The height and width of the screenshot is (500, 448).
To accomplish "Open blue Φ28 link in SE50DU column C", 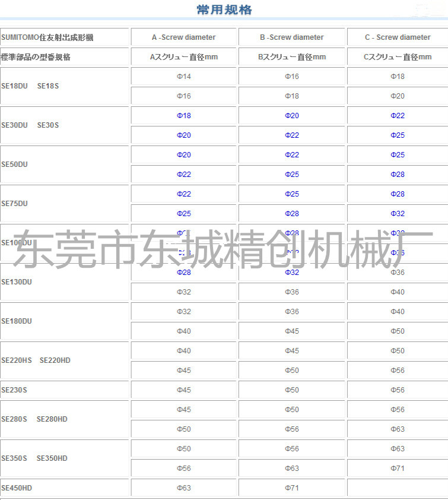I will 398,175.
